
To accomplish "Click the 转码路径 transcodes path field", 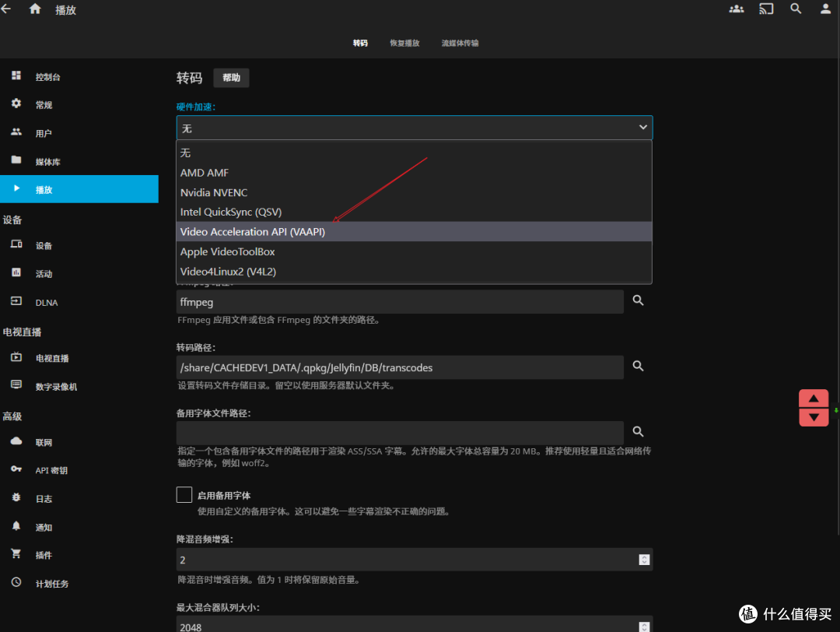I will pyautogui.click(x=400, y=367).
